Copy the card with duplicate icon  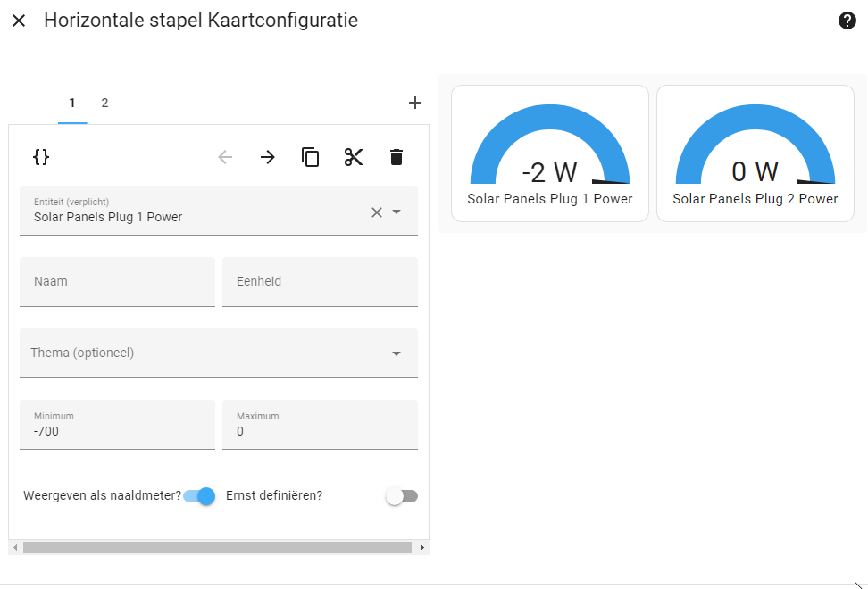tap(311, 157)
